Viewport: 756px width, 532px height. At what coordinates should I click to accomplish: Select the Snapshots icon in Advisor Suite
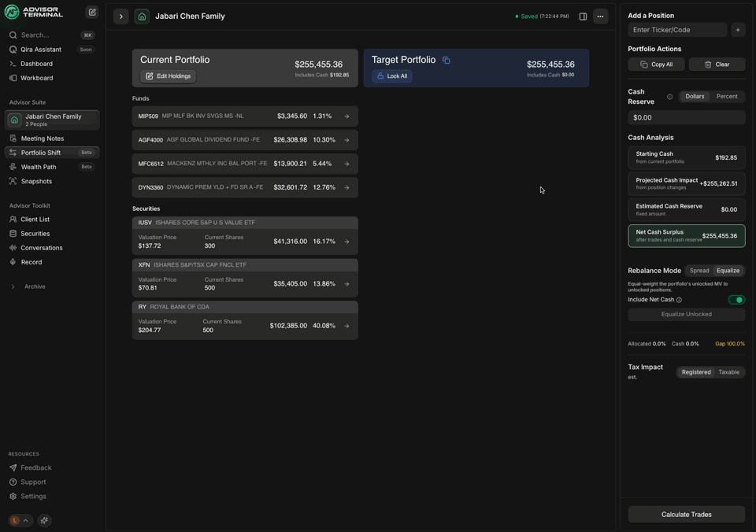pyautogui.click(x=13, y=181)
